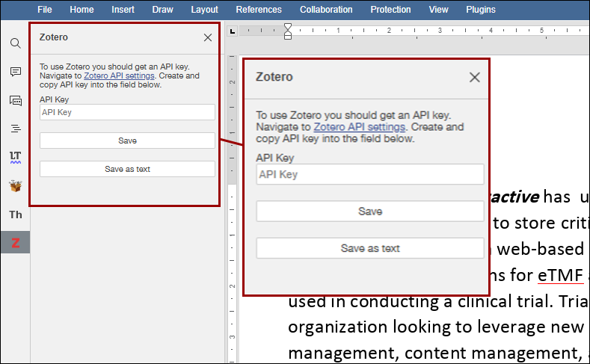The height and width of the screenshot is (364, 590).
Task: Click API Key field in small left panel
Action: [x=127, y=112]
